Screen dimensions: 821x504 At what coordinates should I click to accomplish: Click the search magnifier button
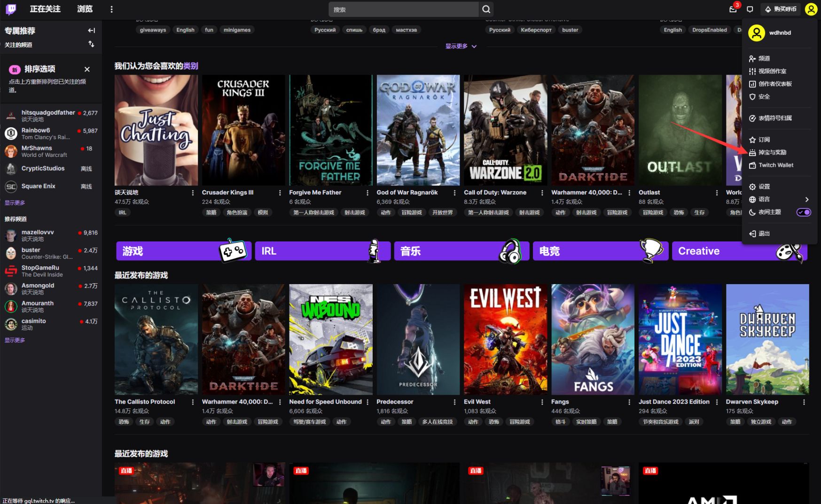[486, 9]
